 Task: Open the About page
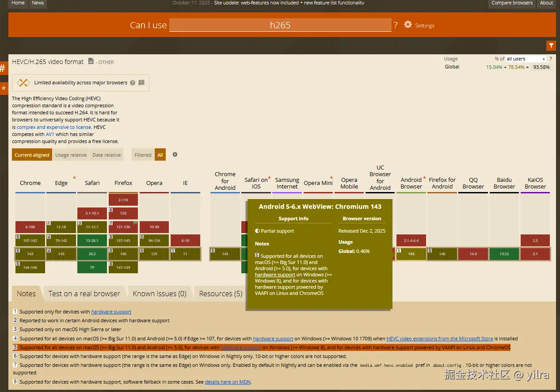(546, 4)
